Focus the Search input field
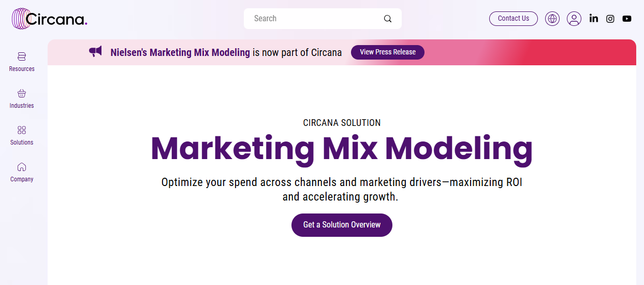Viewport: 644px width, 285px height. (323, 19)
